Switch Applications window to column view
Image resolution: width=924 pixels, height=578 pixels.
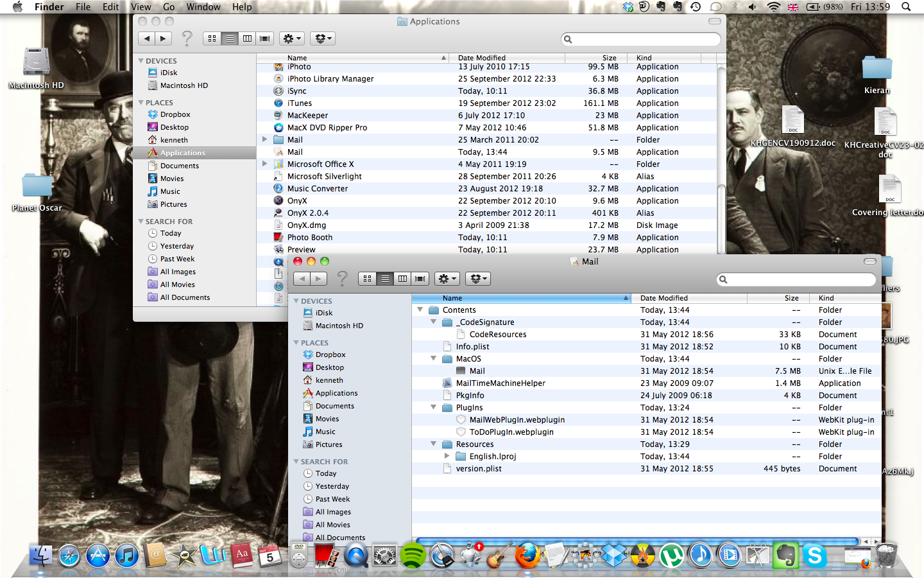pyautogui.click(x=247, y=39)
